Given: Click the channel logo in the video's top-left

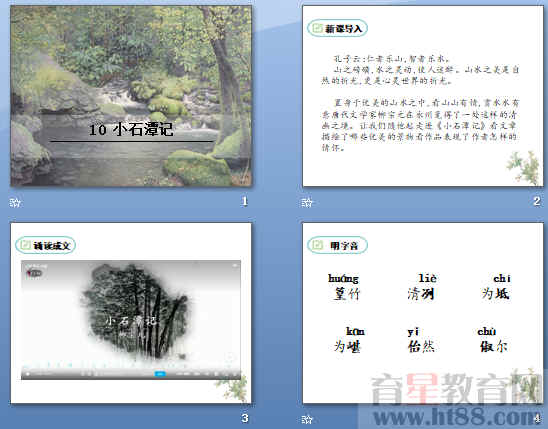Looking at the screenshot, I should [35, 273].
